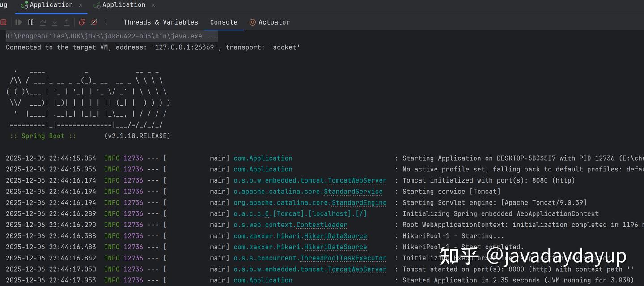Viewport: 644px width, 286px height.
Task: Select the active underlined Application debug tab
Action: click(x=51, y=5)
